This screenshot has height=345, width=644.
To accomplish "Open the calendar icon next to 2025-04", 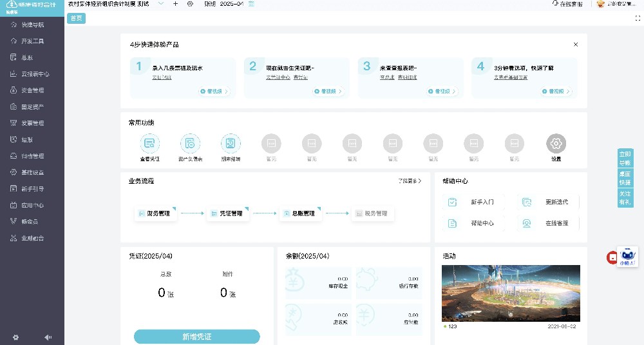I will pos(251,4).
